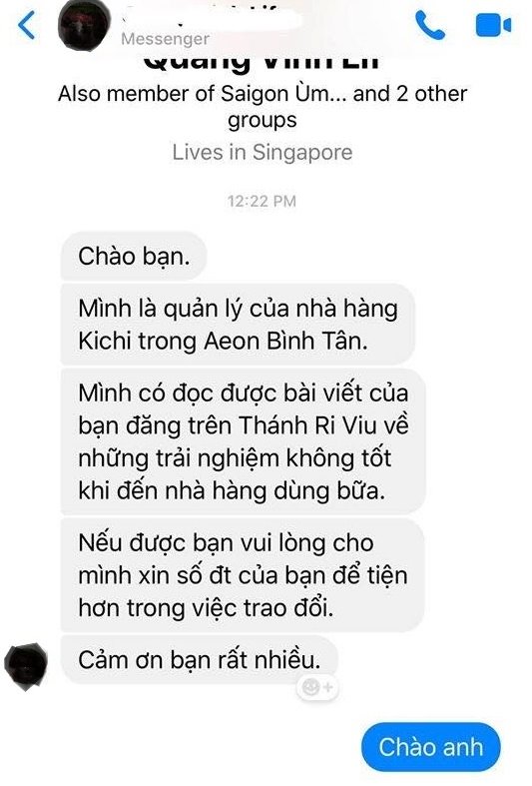The image size is (532, 786).
Task: Open the 'Messenger' label under contact name
Action: [166, 39]
